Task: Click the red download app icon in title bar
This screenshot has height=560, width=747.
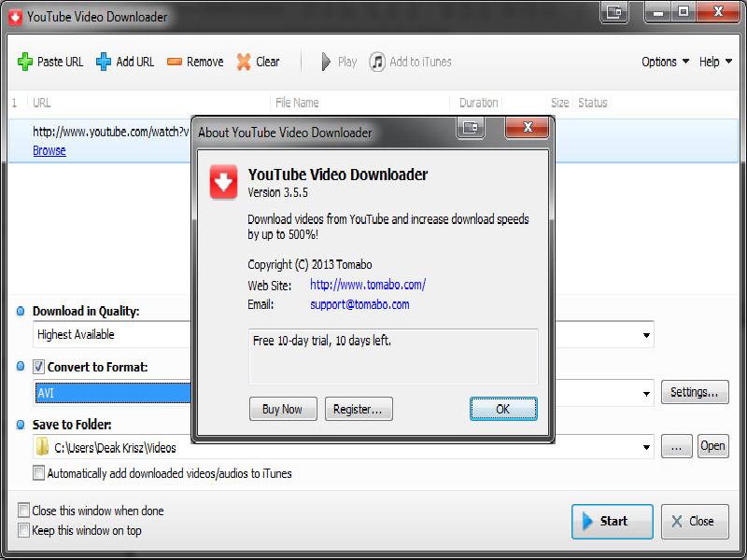Action: (x=15, y=18)
